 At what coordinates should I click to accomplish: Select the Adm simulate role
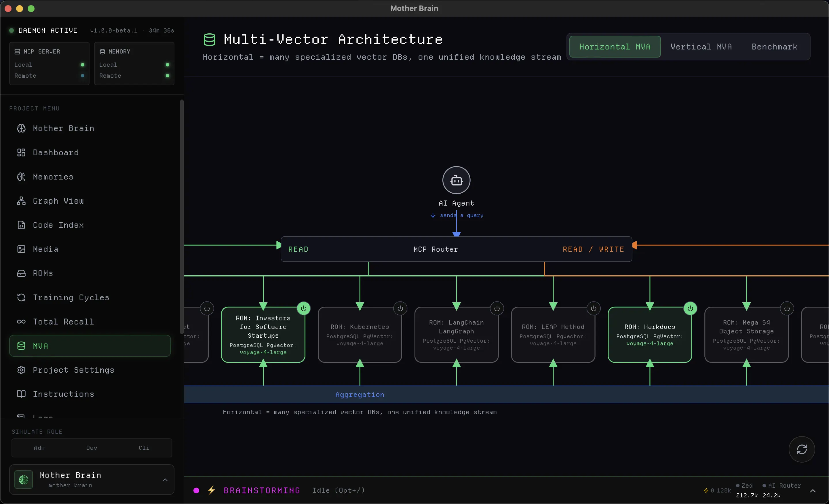click(x=39, y=448)
